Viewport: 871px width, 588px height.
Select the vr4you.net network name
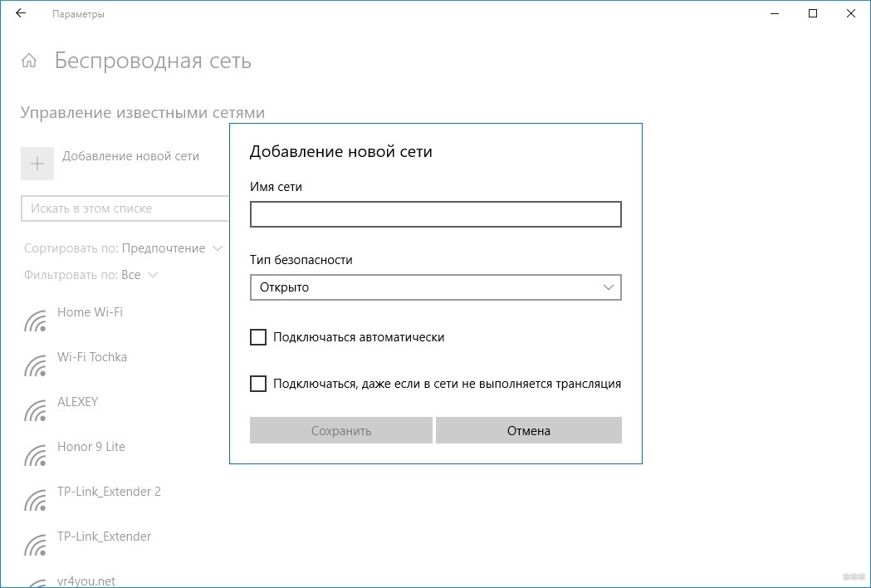click(x=86, y=581)
